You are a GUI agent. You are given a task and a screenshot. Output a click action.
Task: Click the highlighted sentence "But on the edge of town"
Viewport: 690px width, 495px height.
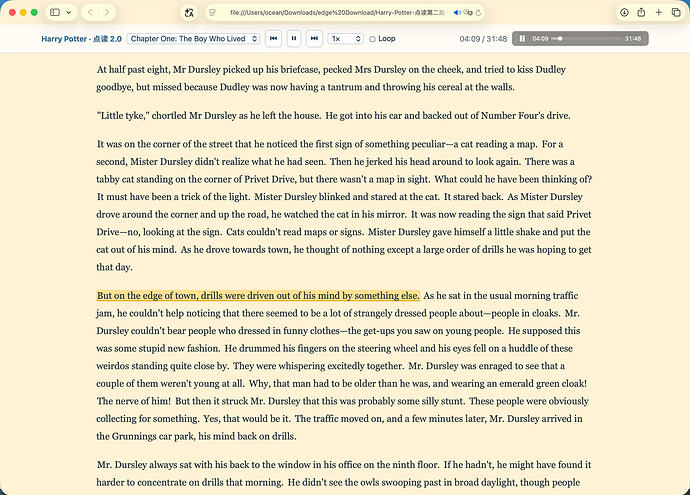pos(258,296)
